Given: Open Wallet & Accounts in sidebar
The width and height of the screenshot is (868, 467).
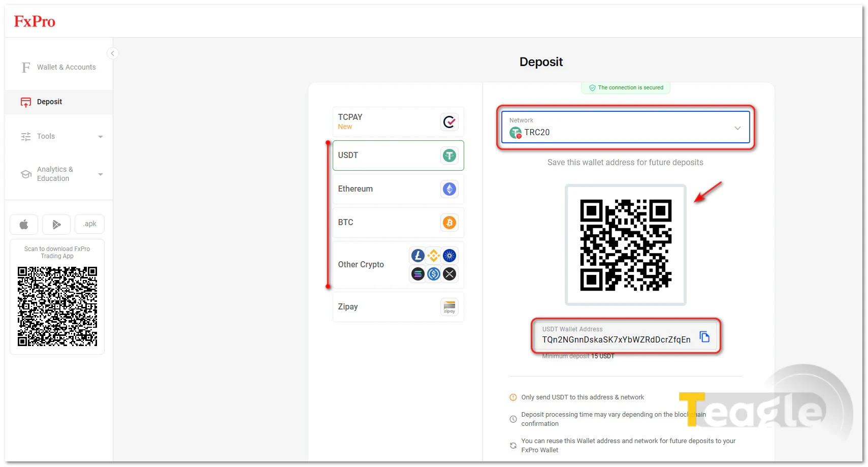Looking at the screenshot, I should 59,67.
